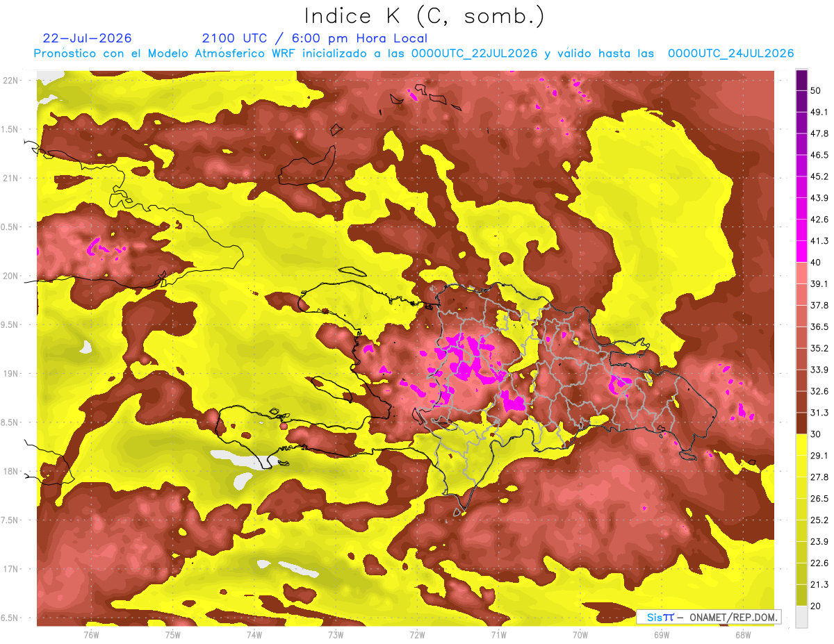Click the colorbar value '43.9'
The height and width of the screenshot is (644, 834).
tap(819, 198)
